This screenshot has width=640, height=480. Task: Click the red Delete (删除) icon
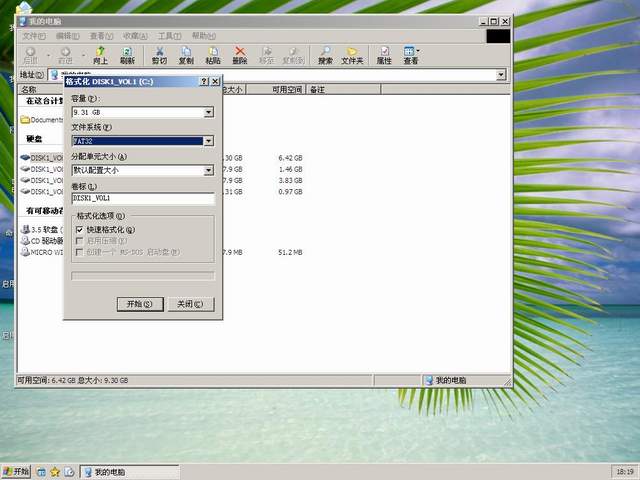(240, 54)
